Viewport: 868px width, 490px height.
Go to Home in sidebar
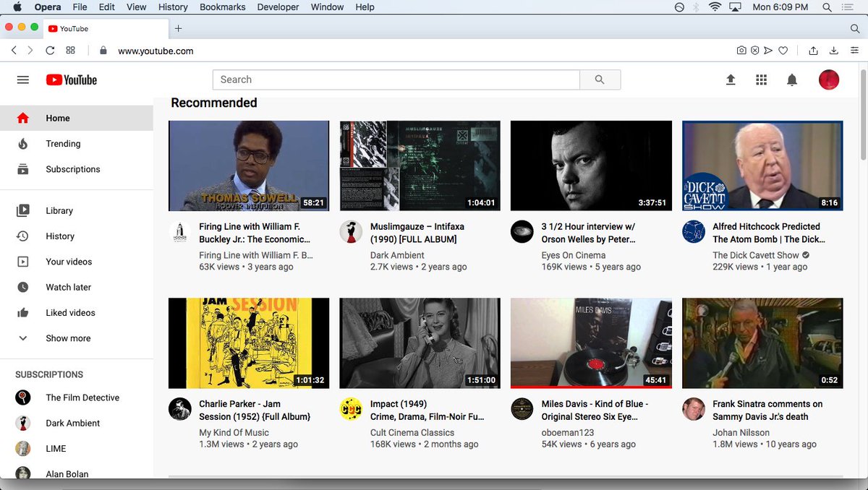(x=77, y=119)
